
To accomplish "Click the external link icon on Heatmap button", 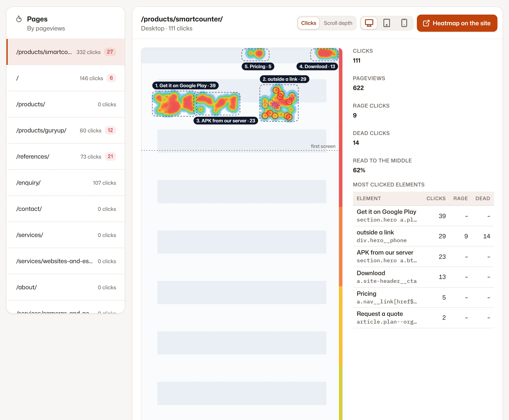I will [426, 23].
